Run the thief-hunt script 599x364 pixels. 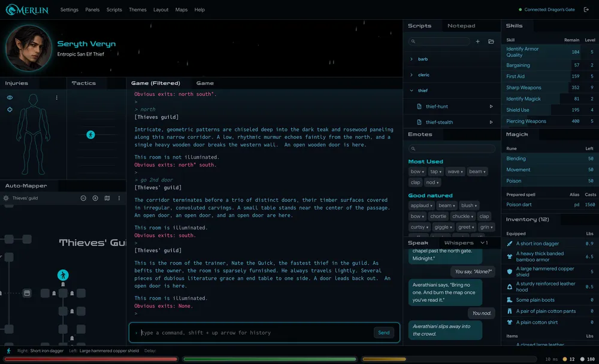[x=491, y=107]
